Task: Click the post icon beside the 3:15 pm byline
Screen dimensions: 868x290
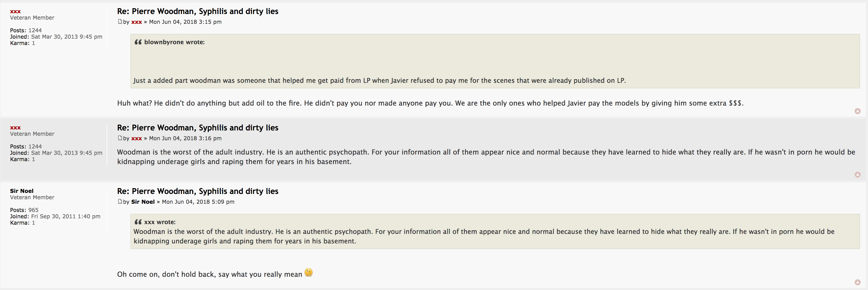Action: 120,21
